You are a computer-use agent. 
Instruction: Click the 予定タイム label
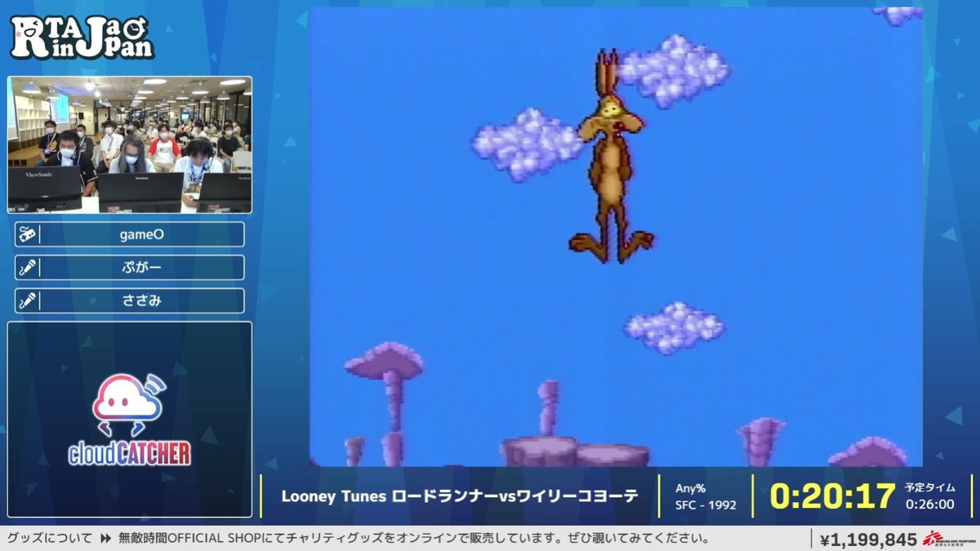click(x=929, y=487)
